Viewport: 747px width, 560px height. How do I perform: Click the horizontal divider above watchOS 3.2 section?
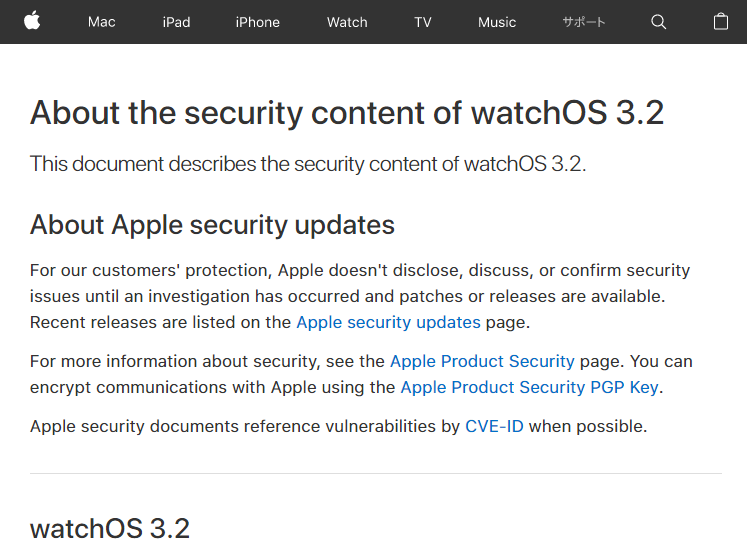pos(375,473)
